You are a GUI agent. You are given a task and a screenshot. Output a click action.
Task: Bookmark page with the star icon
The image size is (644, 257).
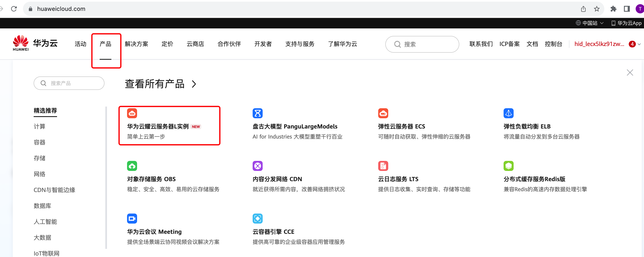coord(597,9)
